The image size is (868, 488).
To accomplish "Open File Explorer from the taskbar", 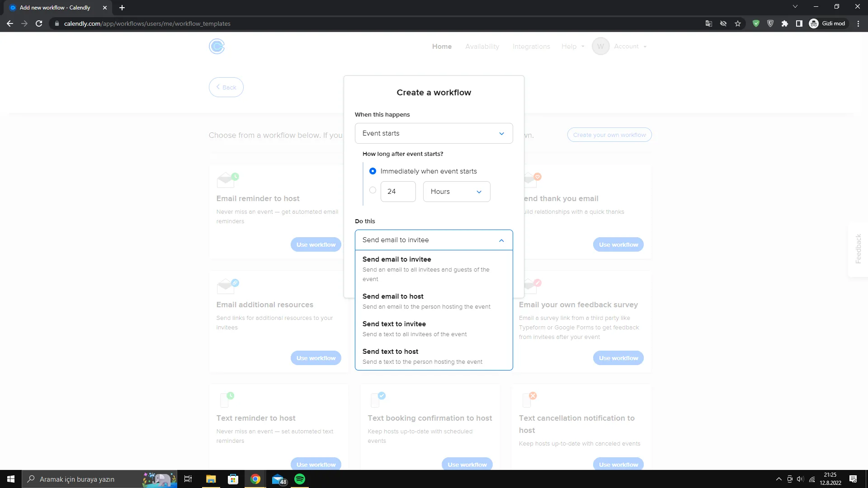I will tap(211, 479).
